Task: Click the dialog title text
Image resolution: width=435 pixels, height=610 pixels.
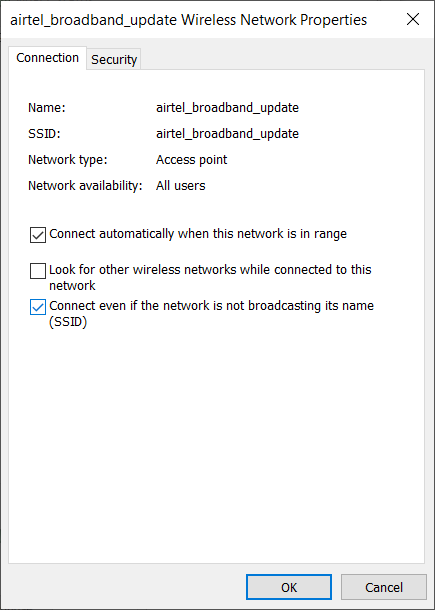Action: pyautogui.click(x=188, y=20)
